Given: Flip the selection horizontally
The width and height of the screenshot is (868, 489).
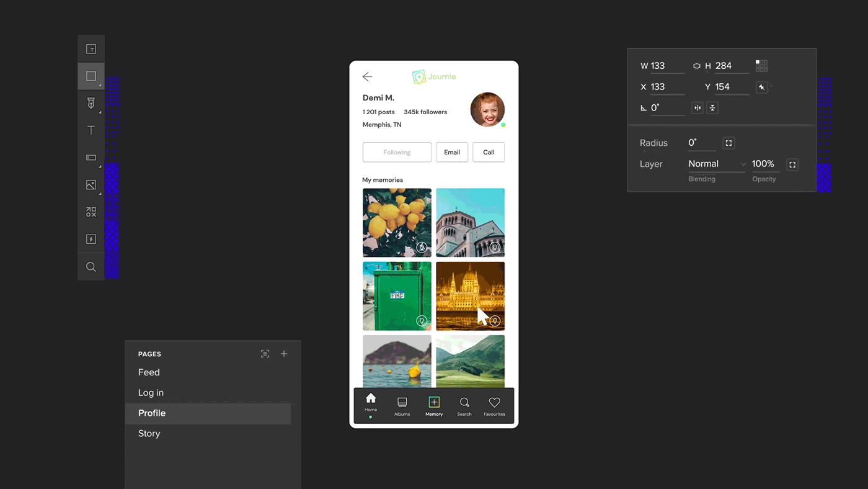Looking at the screenshot, I should pos(697,108).
